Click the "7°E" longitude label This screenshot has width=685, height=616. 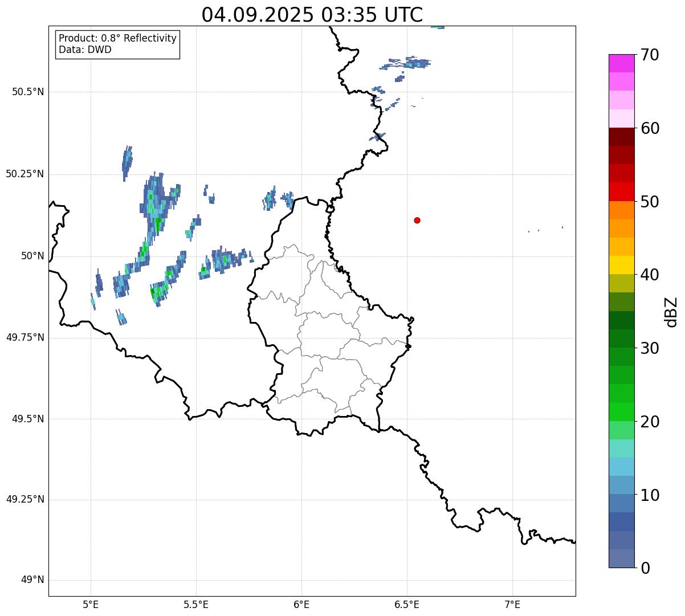[512, 604]
